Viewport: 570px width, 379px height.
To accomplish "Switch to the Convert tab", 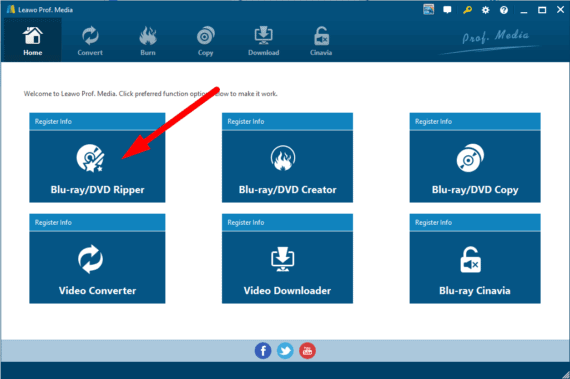I will click(90, 40).
